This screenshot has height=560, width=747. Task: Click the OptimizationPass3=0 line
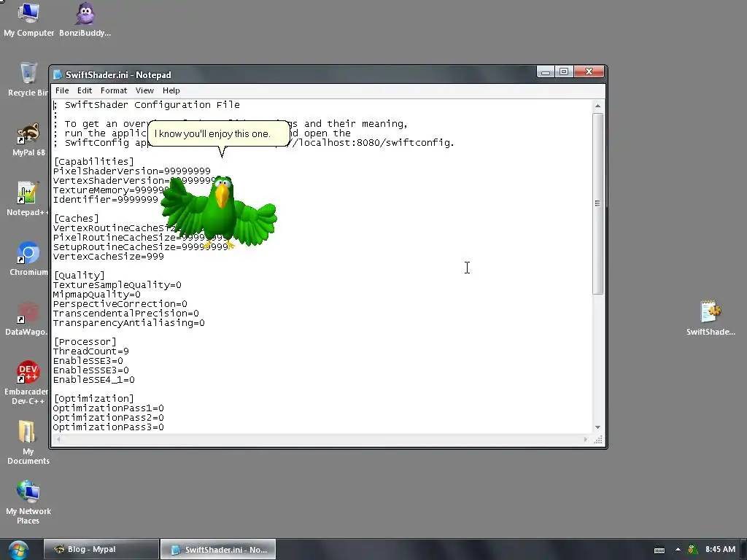click(x=108, y=427)
